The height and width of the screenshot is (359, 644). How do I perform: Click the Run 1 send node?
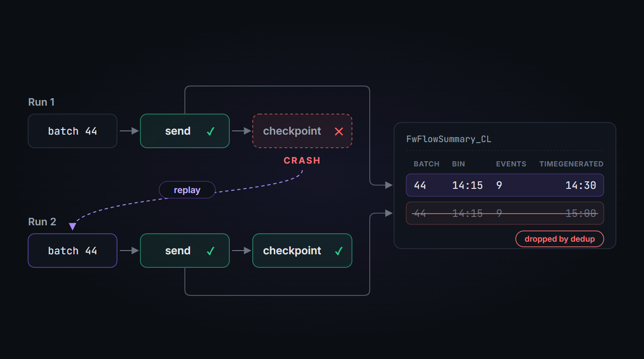[x=185, y=131]
